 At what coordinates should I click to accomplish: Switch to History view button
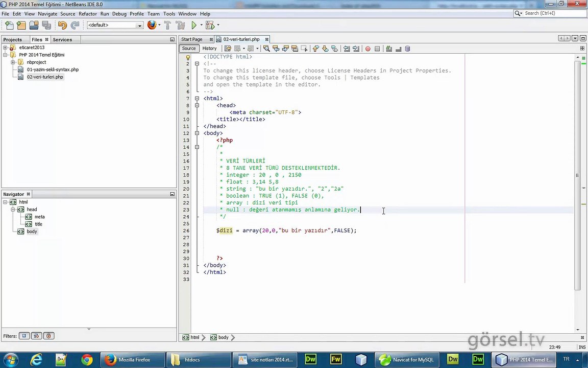point(209,49)
